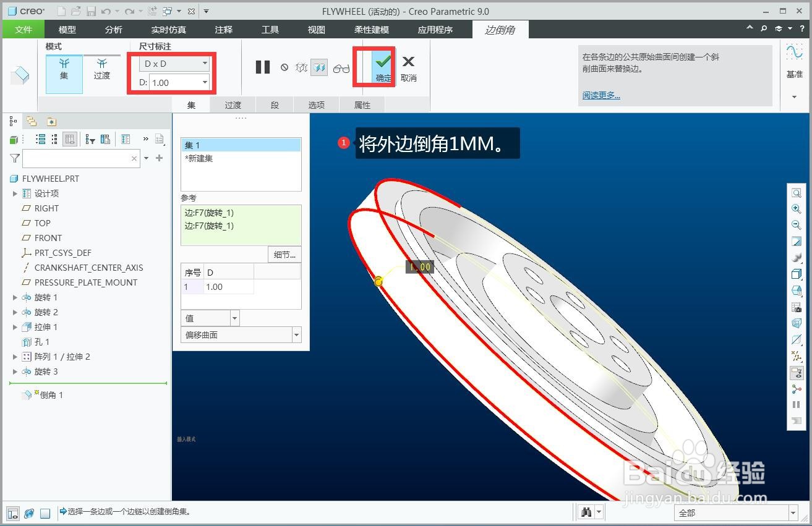Open the 值 dropdown
This screenshot has height=526, width=812.
coord(210,318)
